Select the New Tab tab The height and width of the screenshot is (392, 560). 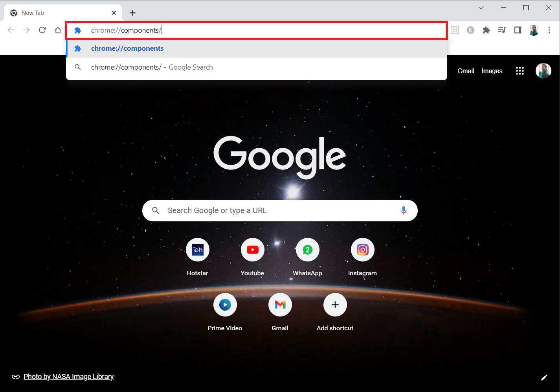click(x=63, y=13)
